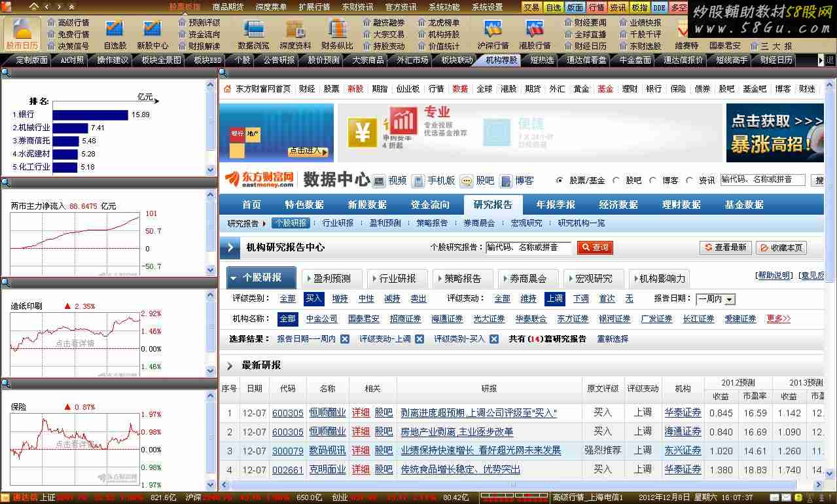Open 财经要闻 in the toolbar
Viewport: 837px width, 504px height.
pyautogui.click(x=585, y=22)
